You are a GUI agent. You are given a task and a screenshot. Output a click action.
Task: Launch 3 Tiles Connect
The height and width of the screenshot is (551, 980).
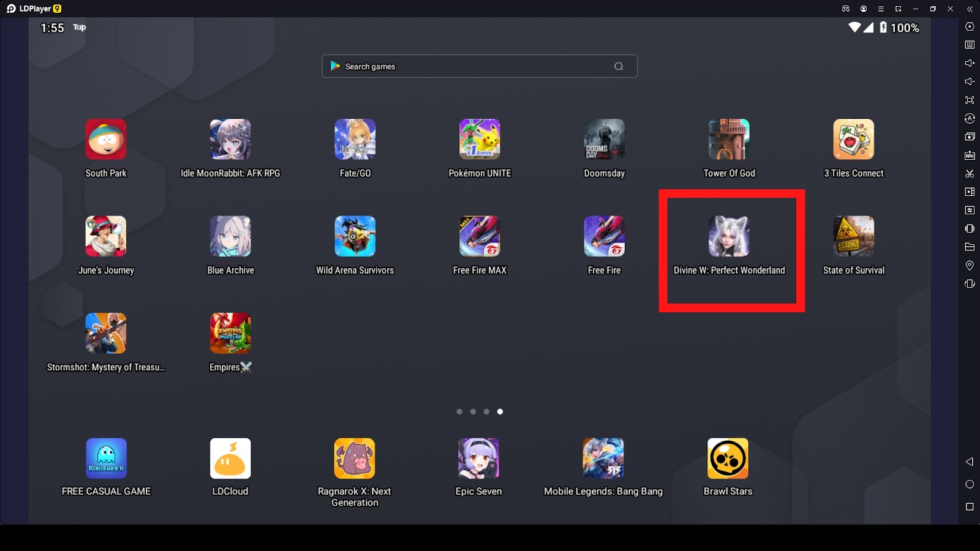pyautogui.click(x=854, y=140)
